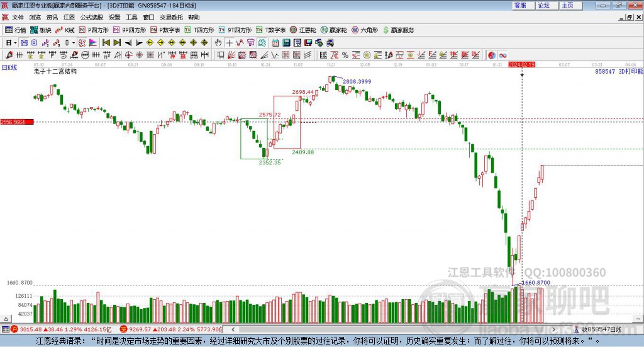The width and height of the screenshot is (644, 347).
Task: Click the 3015.48 index in status bar
Action: pyautogui.click(x=30, y=329)
